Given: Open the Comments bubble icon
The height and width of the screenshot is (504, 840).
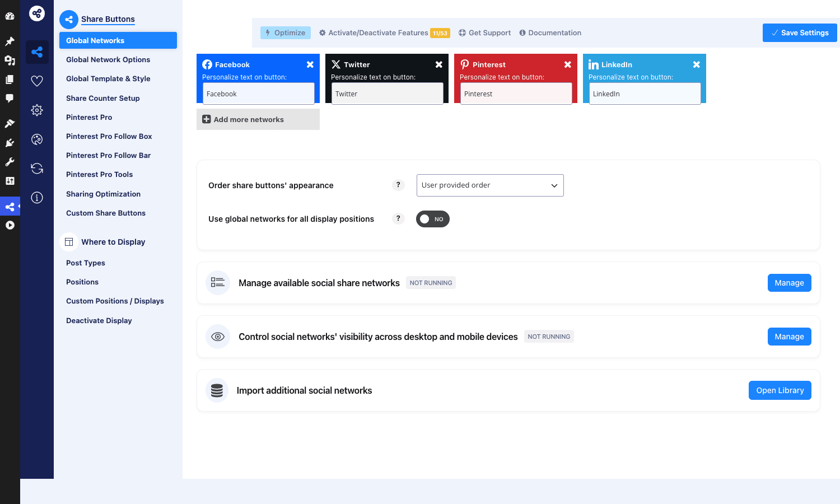Looking at the screenshot, I should tap(10, 99).
